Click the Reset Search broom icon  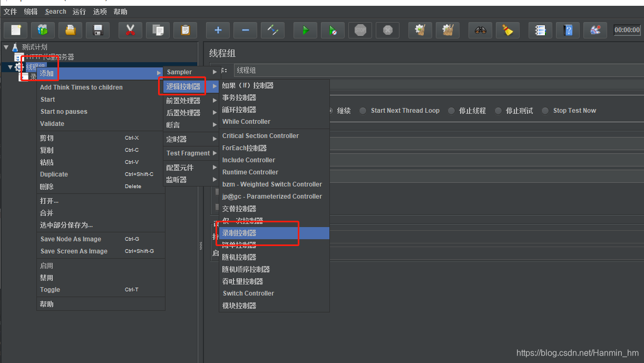coord(508,30)
